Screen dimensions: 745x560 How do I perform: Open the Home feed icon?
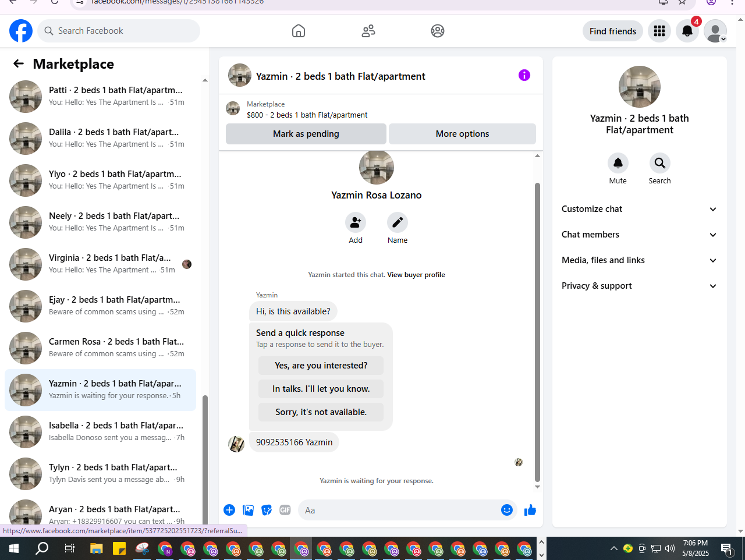click(299, 31)
